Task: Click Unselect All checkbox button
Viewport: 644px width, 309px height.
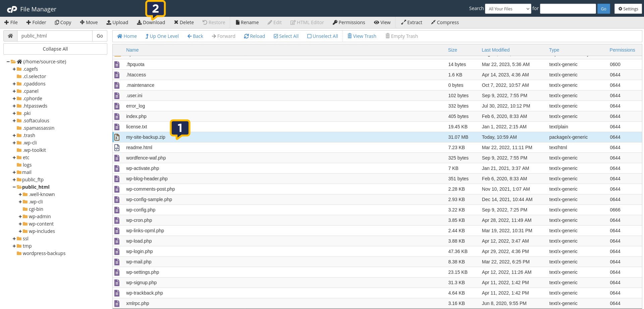Action: point(309,36)
